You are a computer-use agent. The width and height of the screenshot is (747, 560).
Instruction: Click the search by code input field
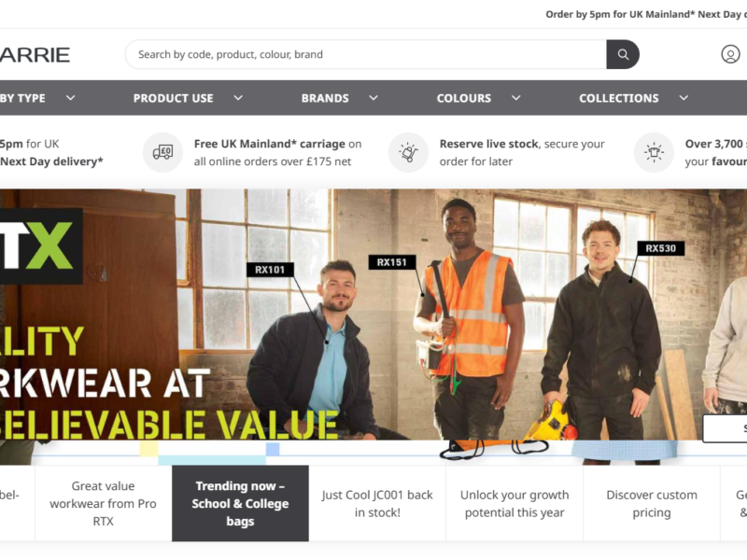click(366, 54)
